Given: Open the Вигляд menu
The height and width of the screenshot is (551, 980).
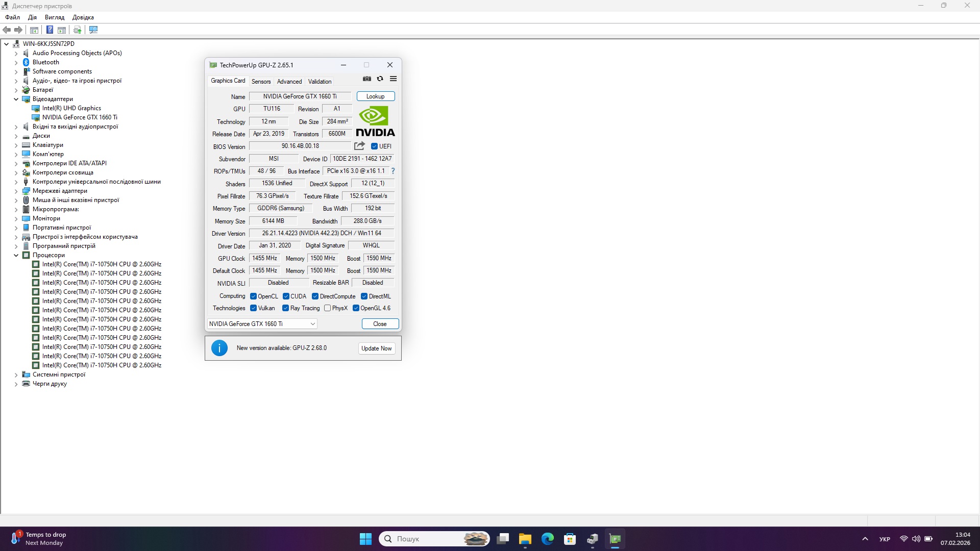Looking at the screenshot, I should click(55, 17).
